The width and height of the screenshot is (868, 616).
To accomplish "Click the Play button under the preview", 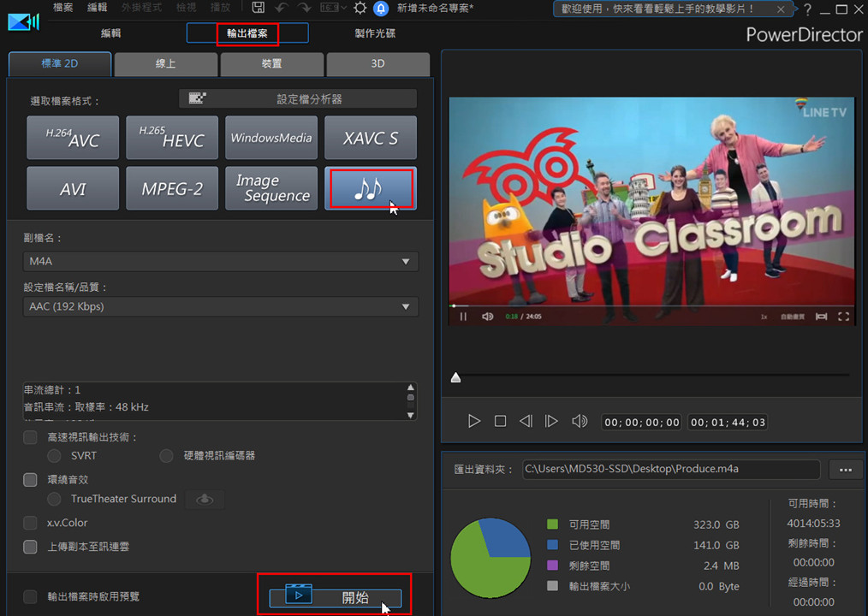I will click(x=474, y=421).
